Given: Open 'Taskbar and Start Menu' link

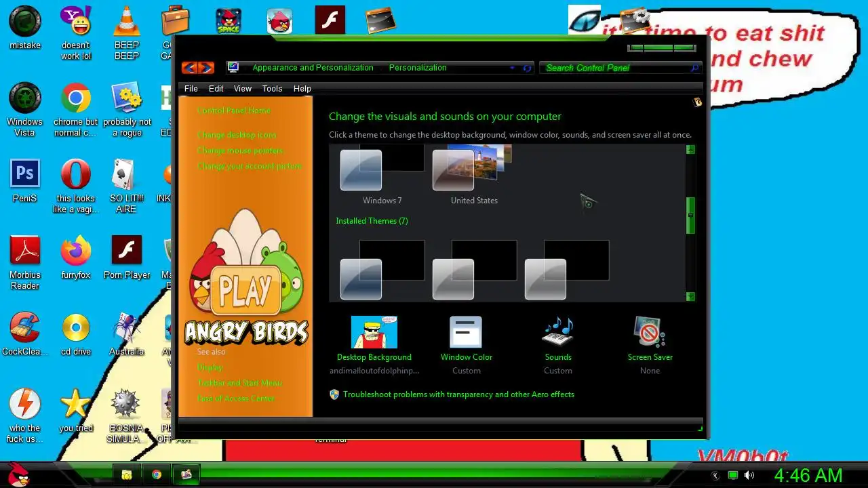Looking at the screenshot, I should tap(239, 383).
